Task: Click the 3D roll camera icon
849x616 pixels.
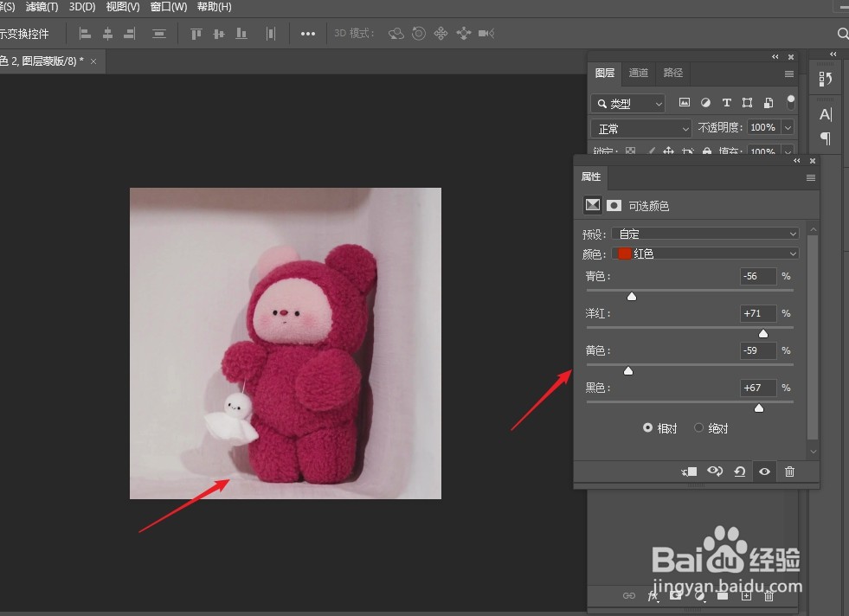Action: (419, 34)
